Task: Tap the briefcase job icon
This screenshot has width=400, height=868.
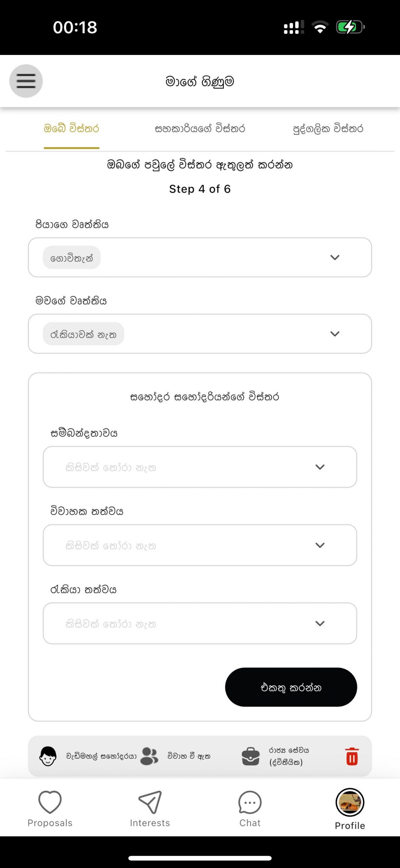Action: 251,756
